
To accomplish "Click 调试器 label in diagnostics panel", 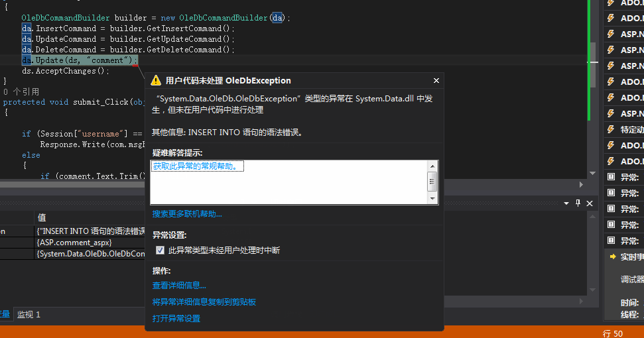I will tap(632, 279).
